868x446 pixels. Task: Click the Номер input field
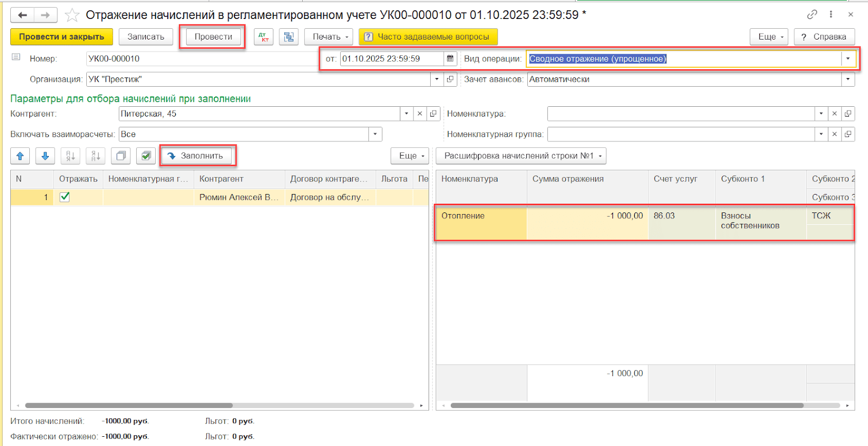[201, 59]
